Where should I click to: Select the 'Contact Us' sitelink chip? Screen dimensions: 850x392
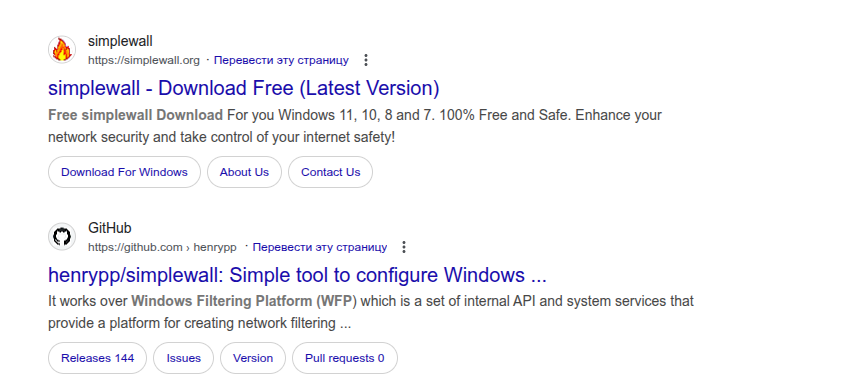[x=330, y=172]
